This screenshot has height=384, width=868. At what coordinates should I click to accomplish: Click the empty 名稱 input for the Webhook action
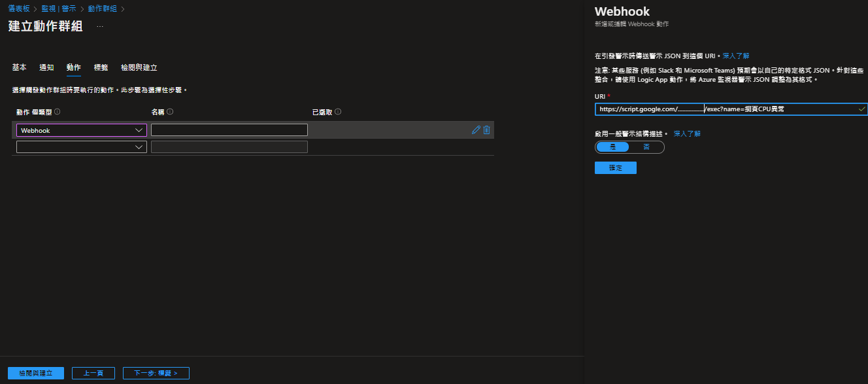(x=229, y=130)
